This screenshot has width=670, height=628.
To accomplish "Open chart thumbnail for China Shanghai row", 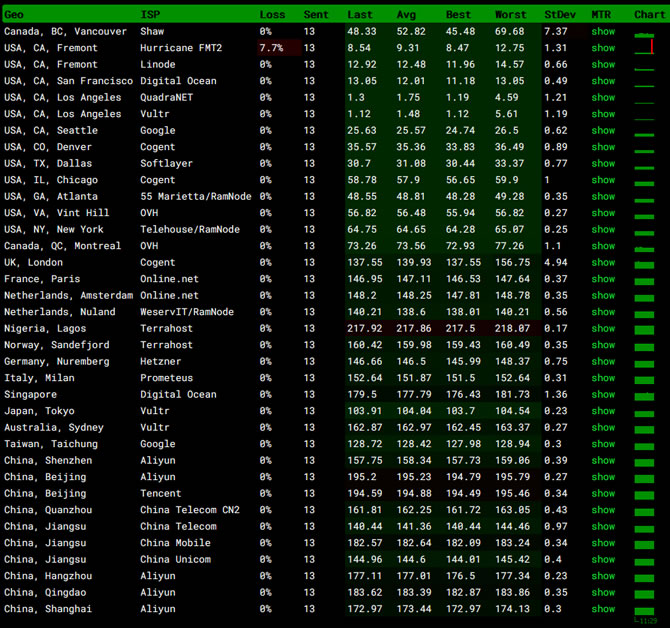I will pyautogui.click(x=644, y=611).
